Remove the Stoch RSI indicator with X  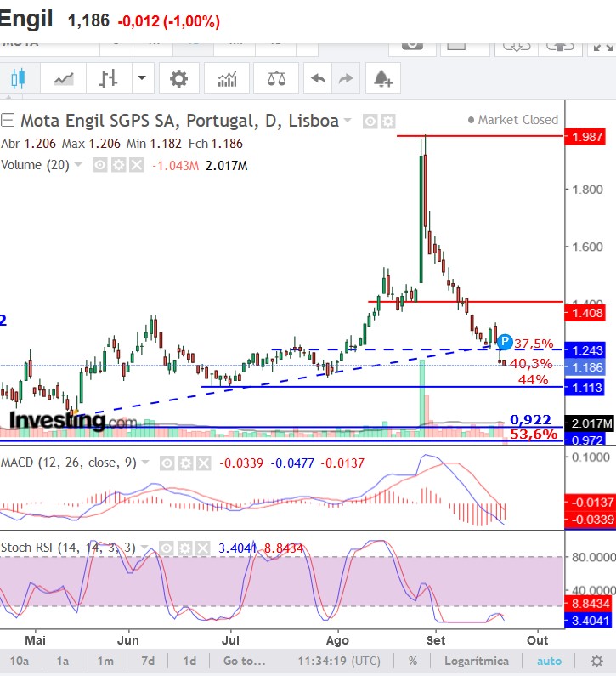pyautogui.click(x=203, y=548)
